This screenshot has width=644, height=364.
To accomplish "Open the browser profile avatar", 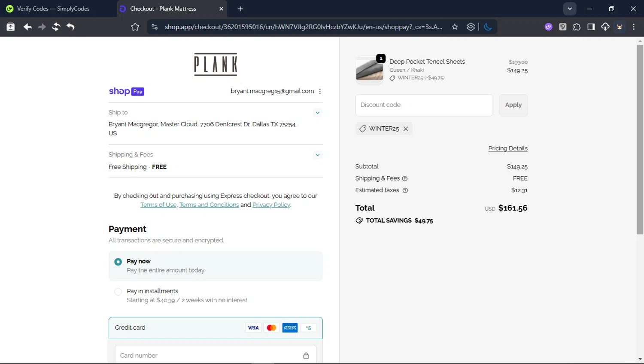I will [620, 27].
